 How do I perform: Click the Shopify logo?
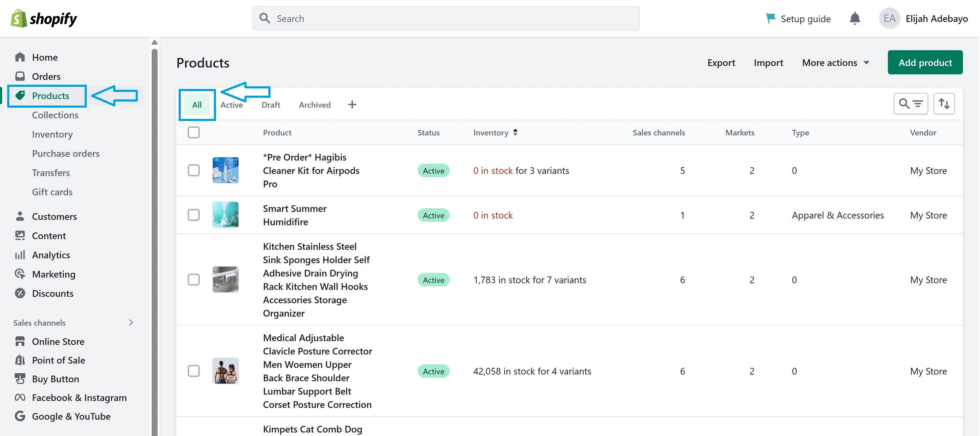(44, 18)
